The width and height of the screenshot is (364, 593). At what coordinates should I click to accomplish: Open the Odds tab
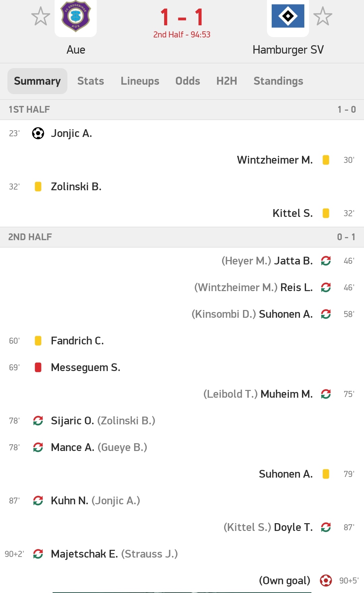point(188,81)
